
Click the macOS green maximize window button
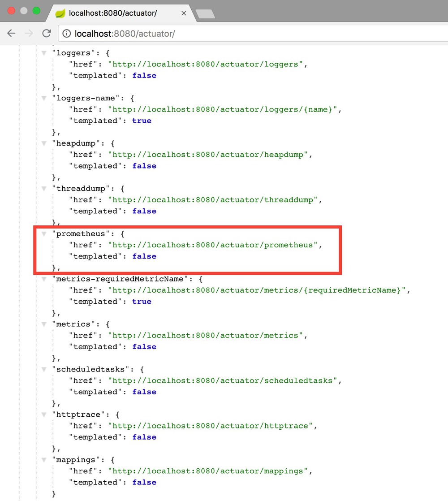[36, 11]
